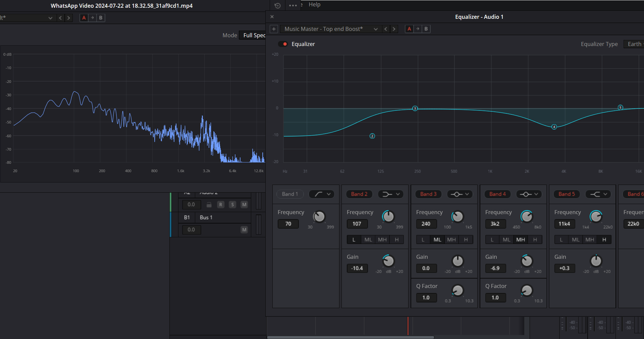Disable Band 2
644x339 pixels.
(359, 194)
